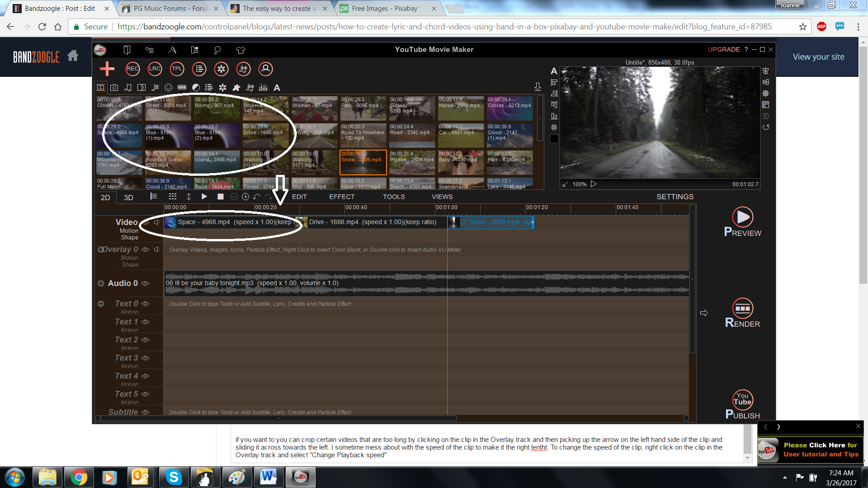
Task: Click the RENDER button
Action: (x=742, y=313)
